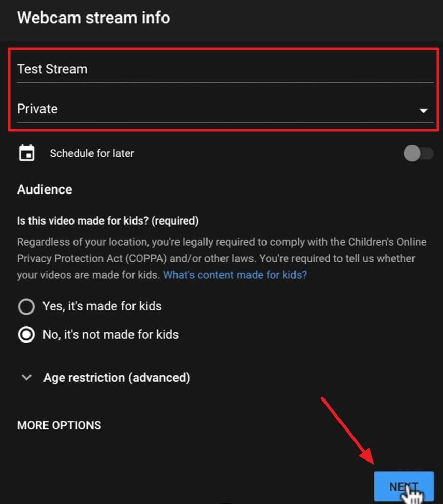The width and height of the screenshot is (443, 504).
Task: Click the "Schedule for later" label
Action: (92, 153)
